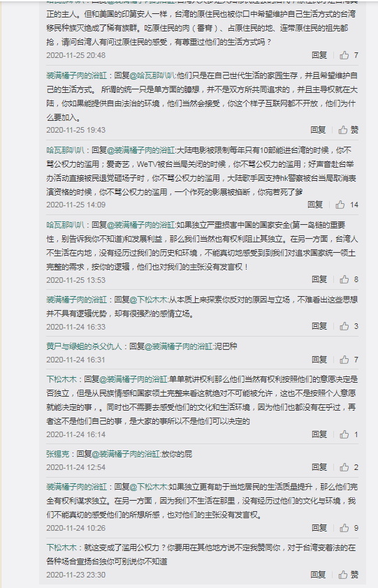Like the comment with 14 likes

(340, 205)
